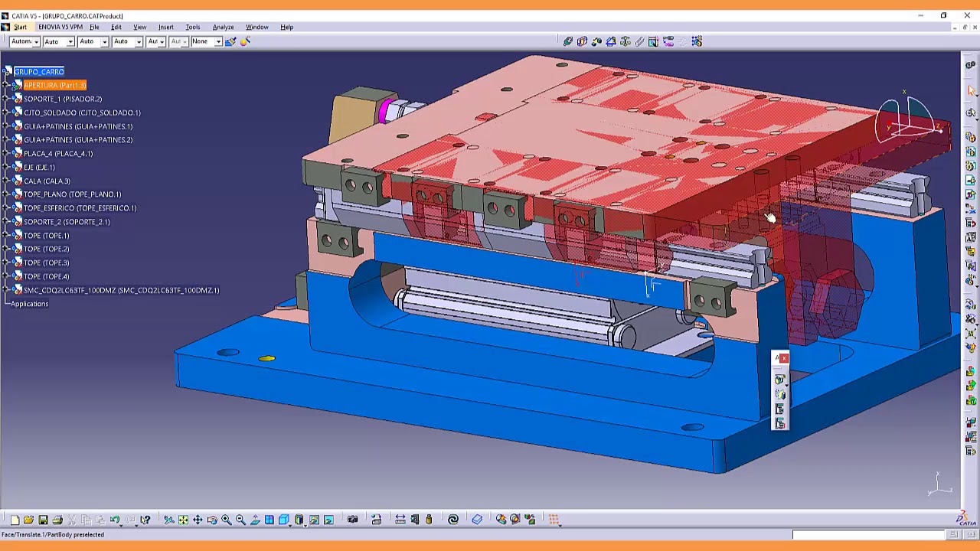This screenshot has width=980, height=551.
Task: Click the 3D compass manipulator
Action: click(x=909, y=122)
